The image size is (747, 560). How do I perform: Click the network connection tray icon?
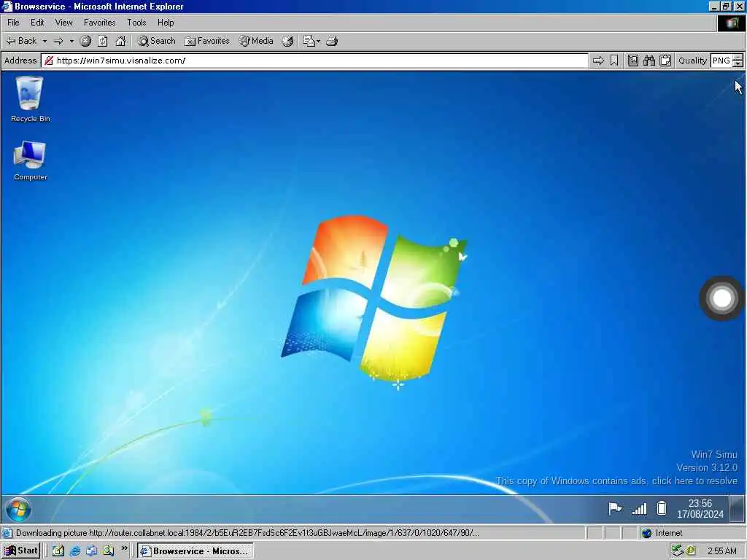tap(678, 551)
